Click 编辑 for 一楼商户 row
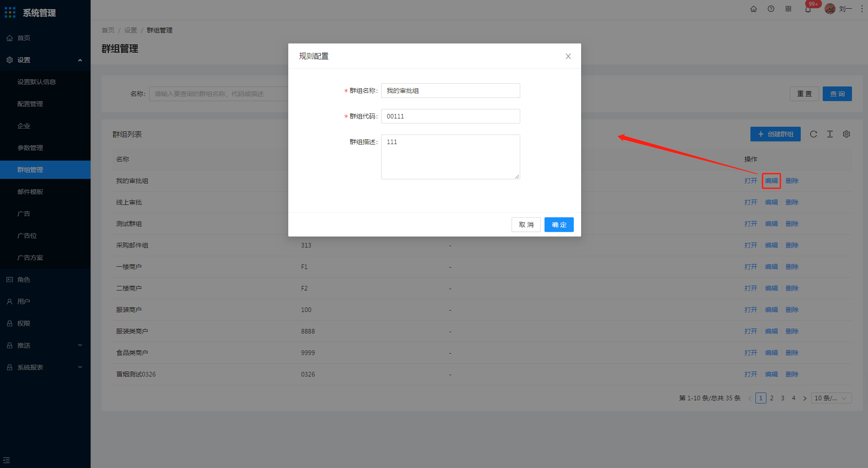This screenshot has width=868, height=468. point(771,267)
